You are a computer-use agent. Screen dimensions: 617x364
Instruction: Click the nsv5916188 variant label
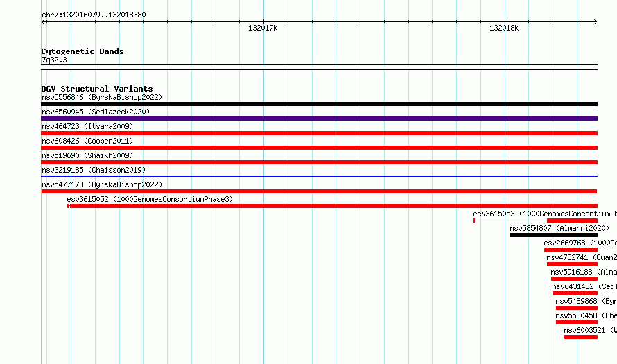(x=584, y=272)
